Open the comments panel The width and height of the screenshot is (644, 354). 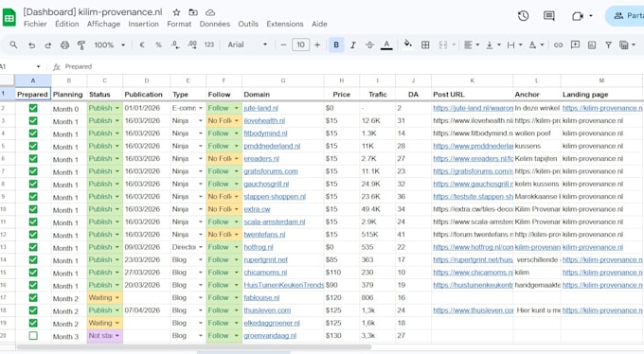pos(549,16)
